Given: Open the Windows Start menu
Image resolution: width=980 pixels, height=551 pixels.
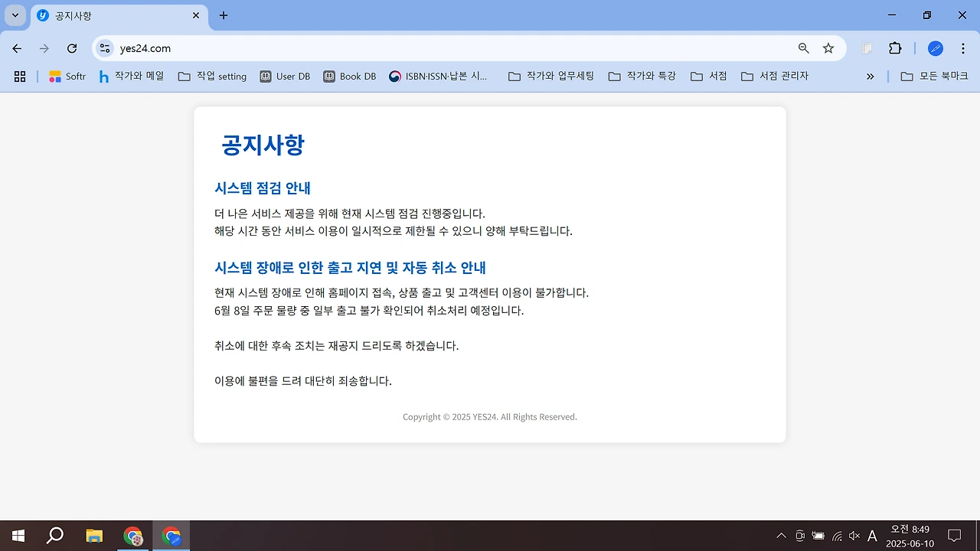Looking at the screenshot, I should pos(18,536).
